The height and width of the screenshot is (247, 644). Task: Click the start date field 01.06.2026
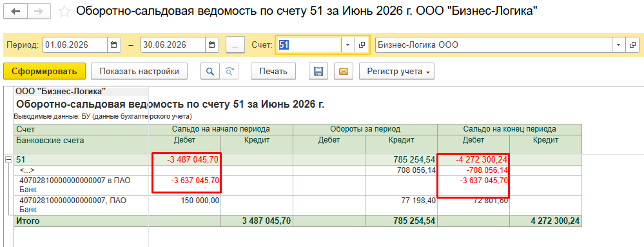[75, 44]
